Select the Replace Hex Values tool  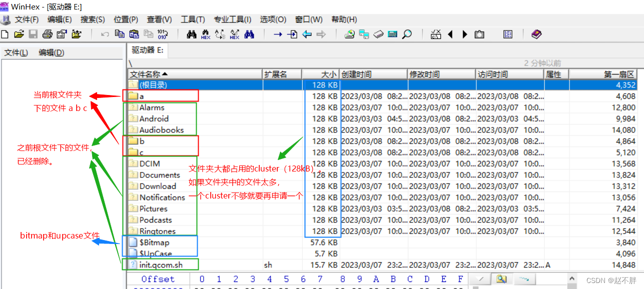click(x=234, y=34)
